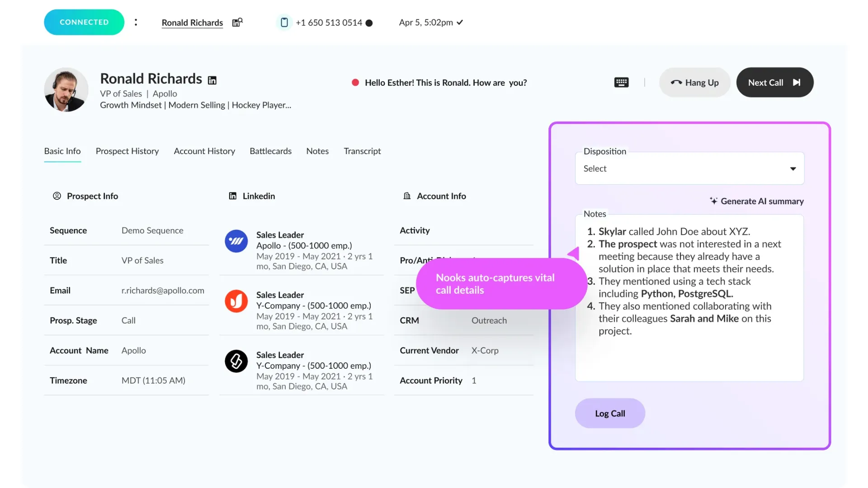Click the black Y-Company logo icon

click(236, 361)
